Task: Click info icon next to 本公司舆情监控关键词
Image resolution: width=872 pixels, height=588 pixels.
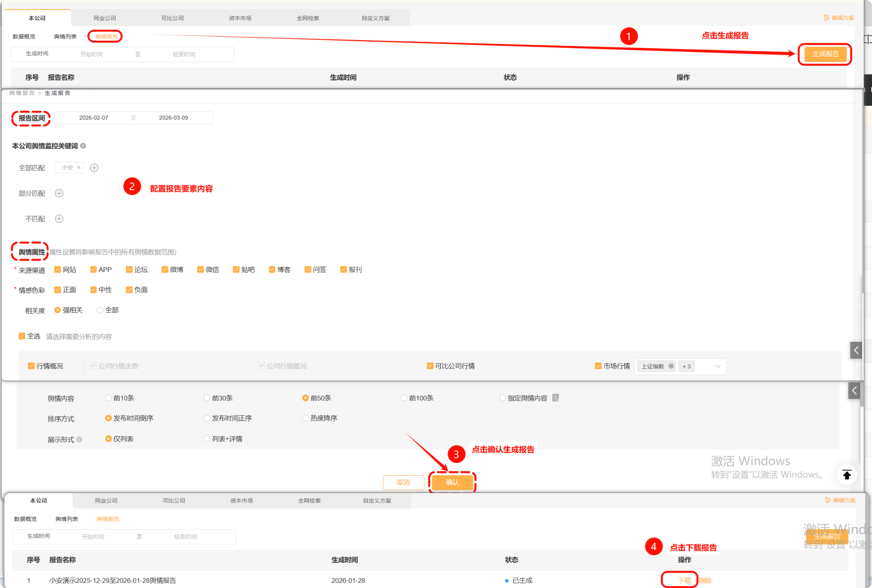Action: 83,146
